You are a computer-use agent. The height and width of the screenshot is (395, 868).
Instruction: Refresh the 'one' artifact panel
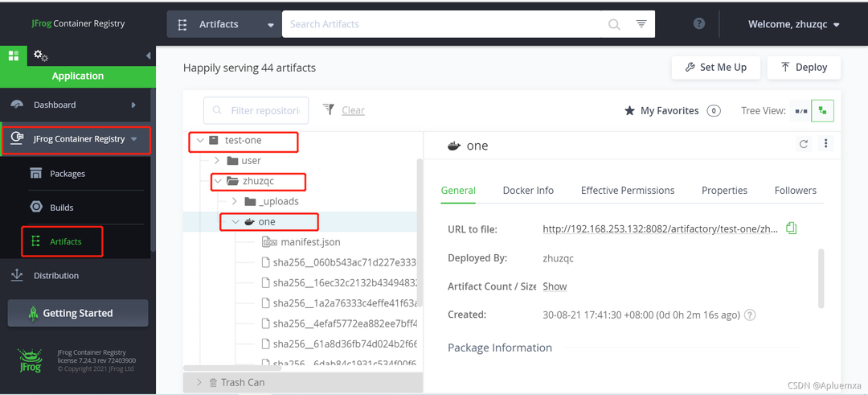804,144
